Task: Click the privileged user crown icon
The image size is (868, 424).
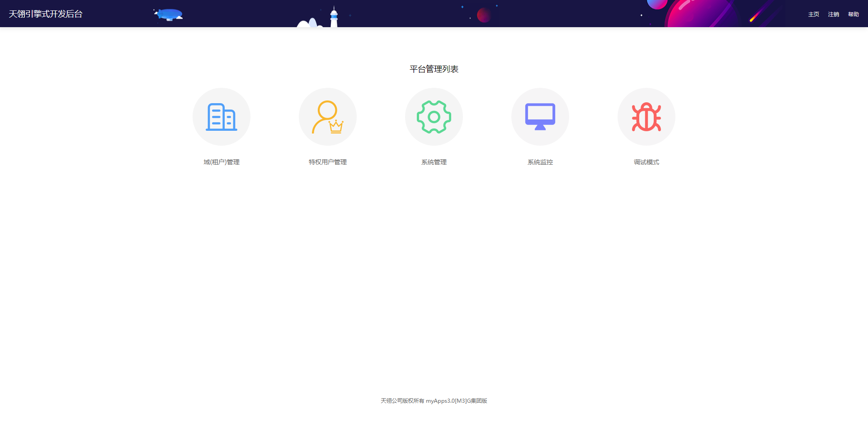Action: pos(328,117)
